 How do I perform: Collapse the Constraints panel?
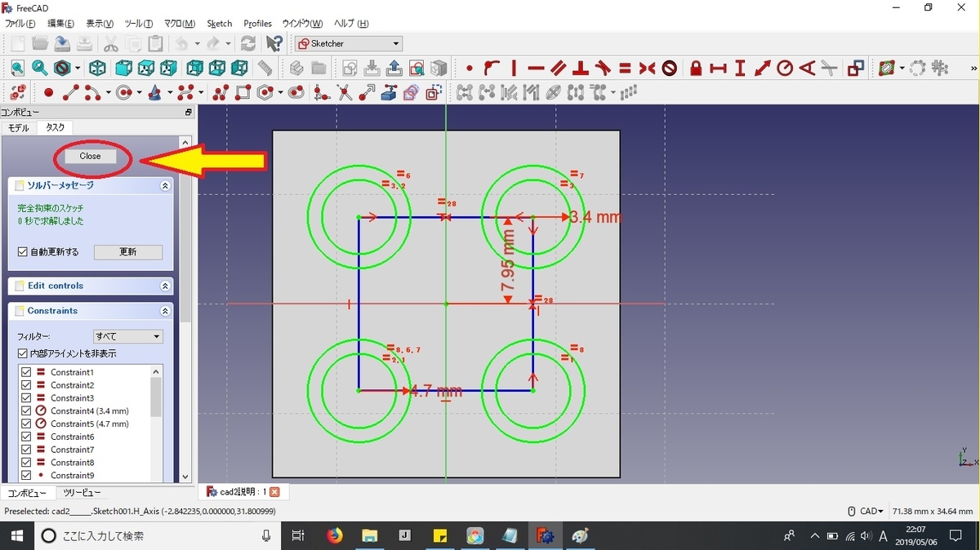(x=165, y=312)
